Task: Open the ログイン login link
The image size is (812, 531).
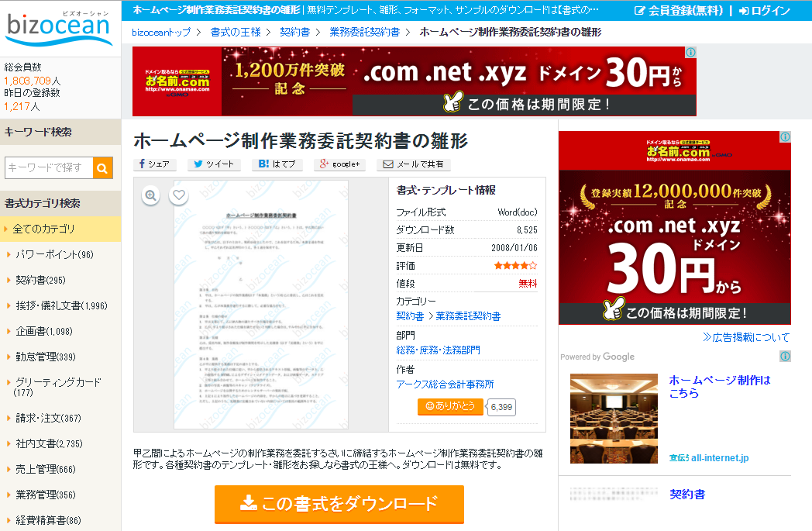Action: click(765, 10)
